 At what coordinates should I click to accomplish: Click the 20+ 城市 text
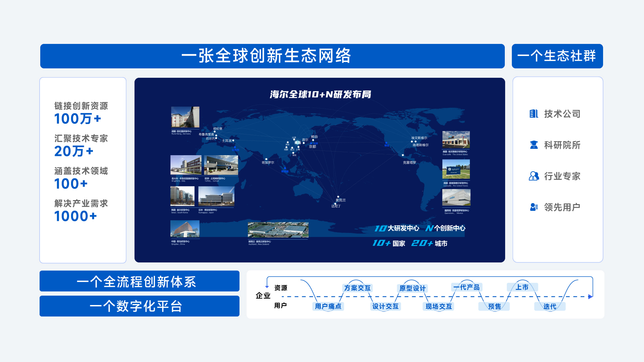tap(429, 243)
